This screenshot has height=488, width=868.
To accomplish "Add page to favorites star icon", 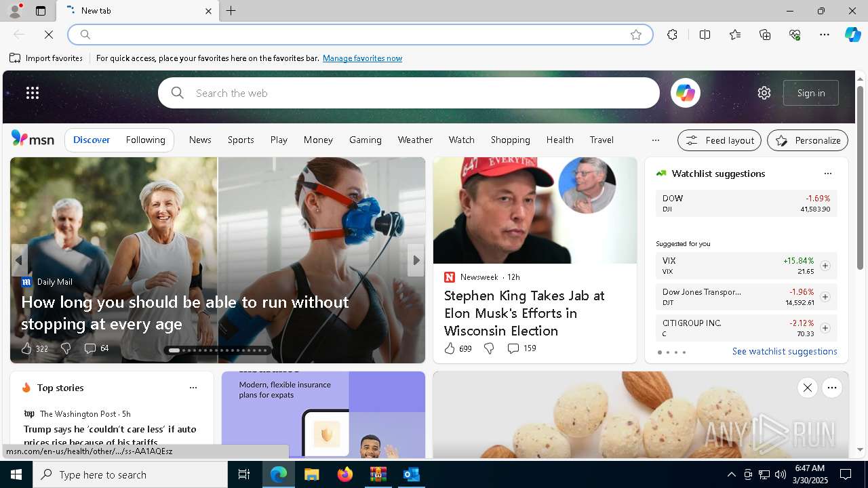I will point(636,35).
